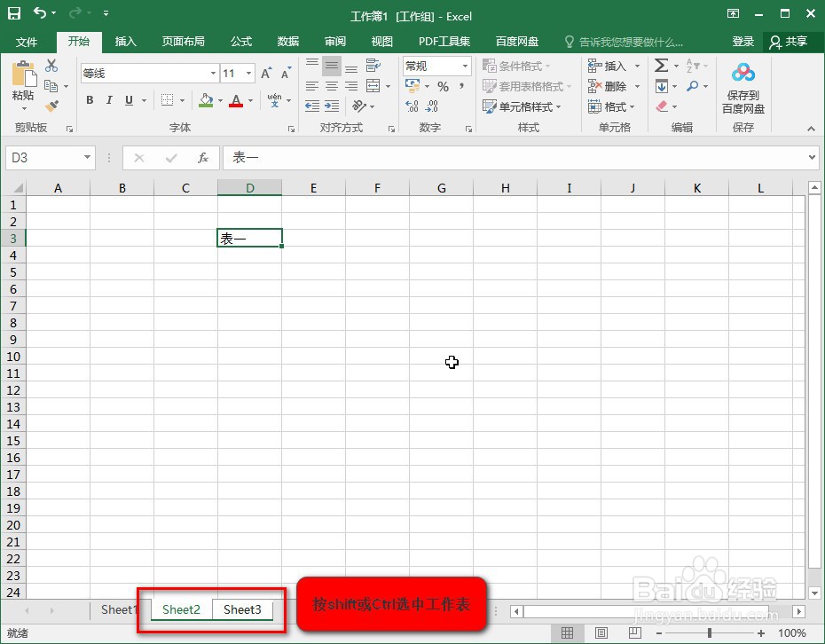Switch to the 数据 tab
Screen dimensions: 825x644
(x=287, y=42)
